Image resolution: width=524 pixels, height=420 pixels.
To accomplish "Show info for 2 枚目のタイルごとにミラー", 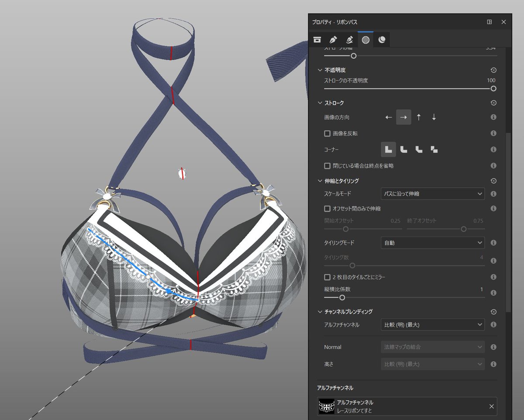I will point(493,277).
